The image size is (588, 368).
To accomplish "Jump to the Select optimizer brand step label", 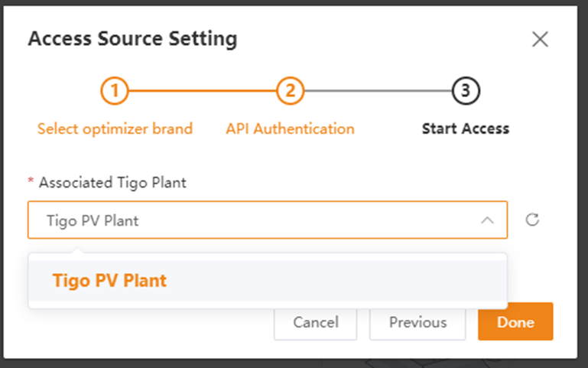I will [115, 129].
